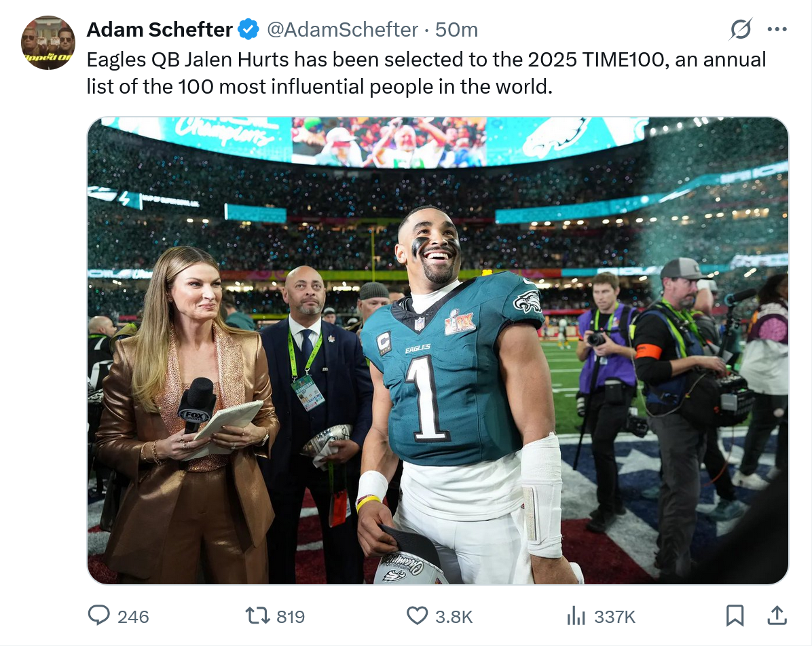Click the 246 replies count

pyautogui.click(x=133, y=616)
